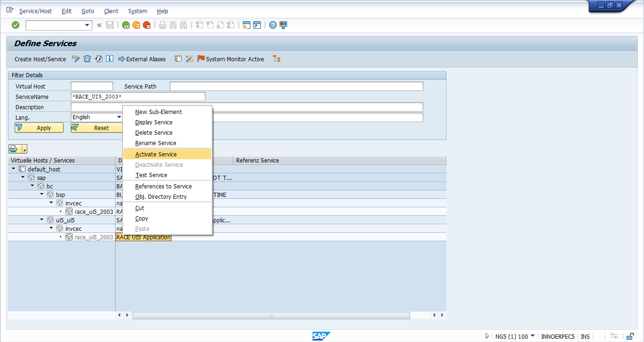Image resolution: width=644 pixels, height=342 pixels.
Task: Click the orange hierarchy tree icon
Action: [x=277, y=59]
